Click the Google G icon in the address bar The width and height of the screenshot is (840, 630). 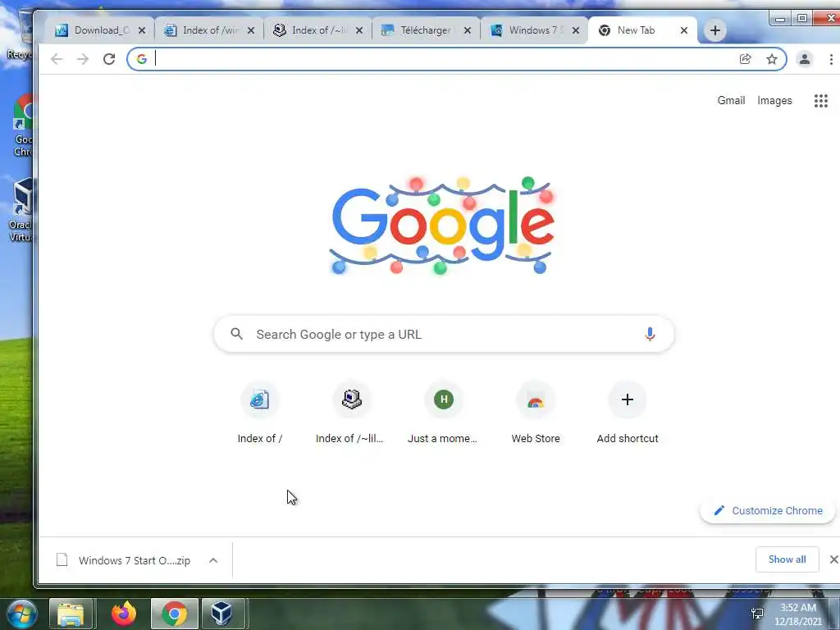141,59
